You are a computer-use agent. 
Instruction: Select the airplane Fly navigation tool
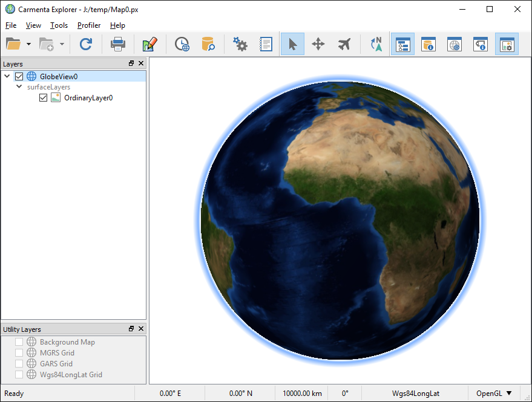pos(344,44)
